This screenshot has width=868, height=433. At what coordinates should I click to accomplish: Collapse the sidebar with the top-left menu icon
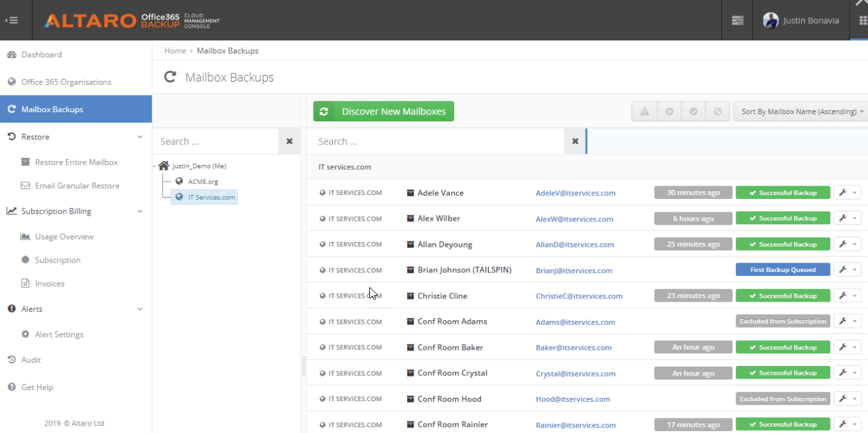click(11, 20)
